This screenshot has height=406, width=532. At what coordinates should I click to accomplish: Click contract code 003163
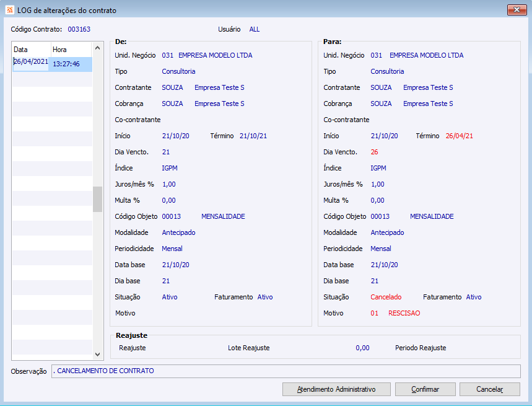coord(79,29)
